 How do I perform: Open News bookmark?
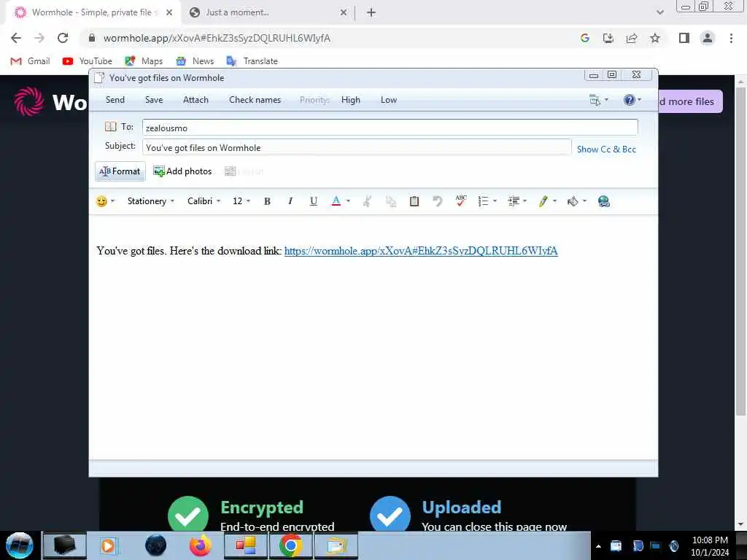[195, 61]
